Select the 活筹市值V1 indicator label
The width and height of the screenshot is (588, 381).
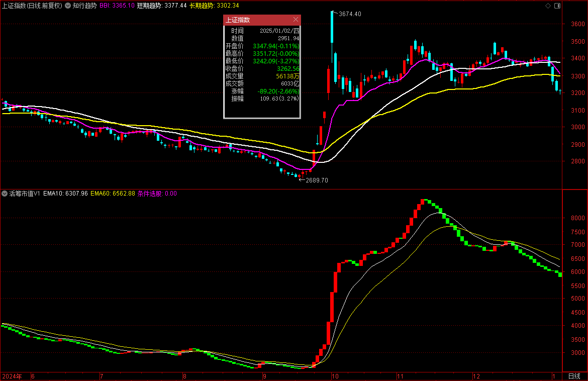click(x=25, y=194)
